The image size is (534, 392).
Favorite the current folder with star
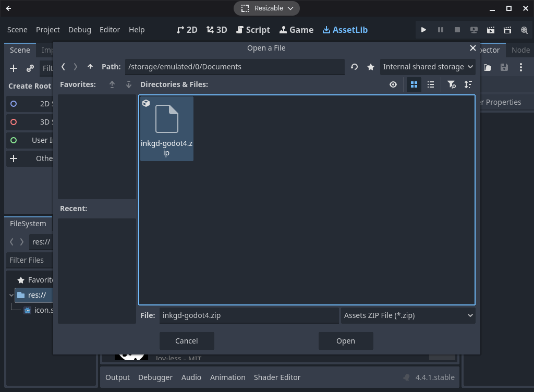(x=371, y=67)
